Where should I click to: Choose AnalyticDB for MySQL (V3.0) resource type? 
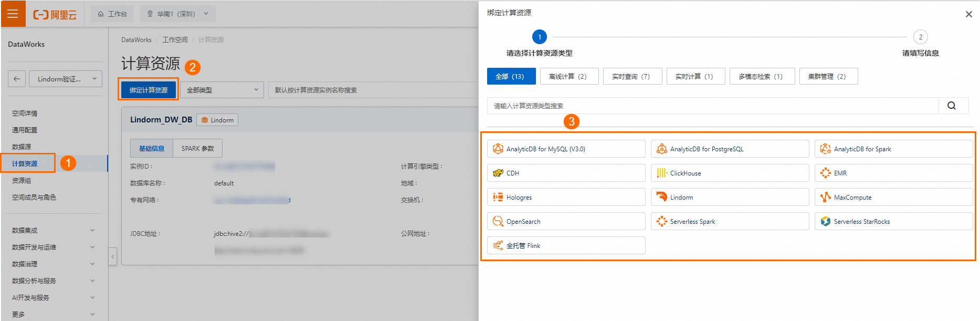tap(566, 149)
